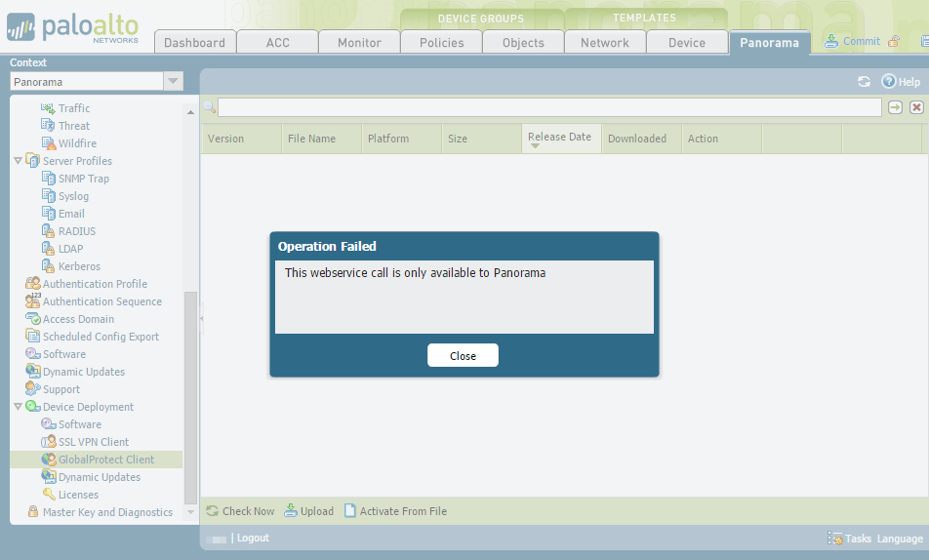The width and height of the screenshot is (929, 560).
Task: Open the Licenses page
Action: coord(78,495)
